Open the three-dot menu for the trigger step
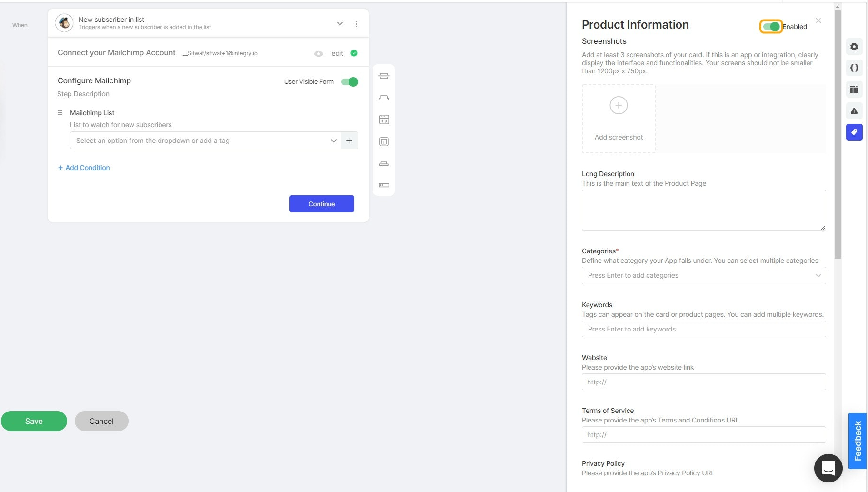The image size is (868, 492). tap(356, 24)
